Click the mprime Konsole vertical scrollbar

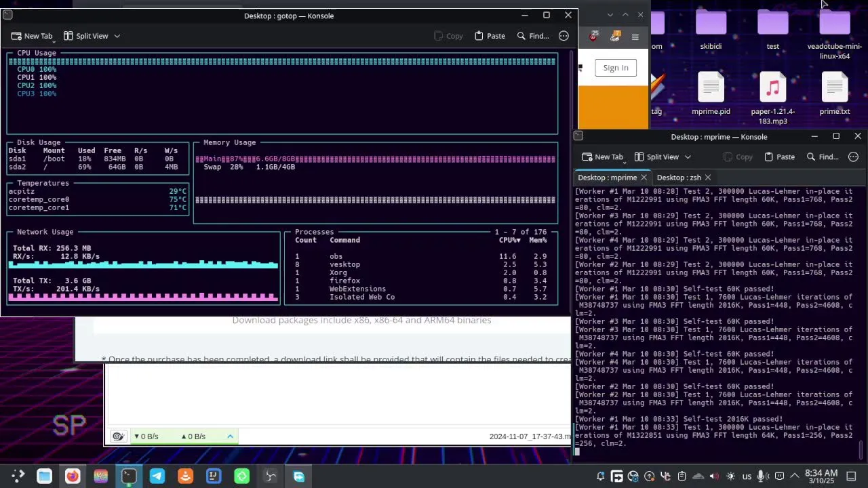click(x=861, y=449)
